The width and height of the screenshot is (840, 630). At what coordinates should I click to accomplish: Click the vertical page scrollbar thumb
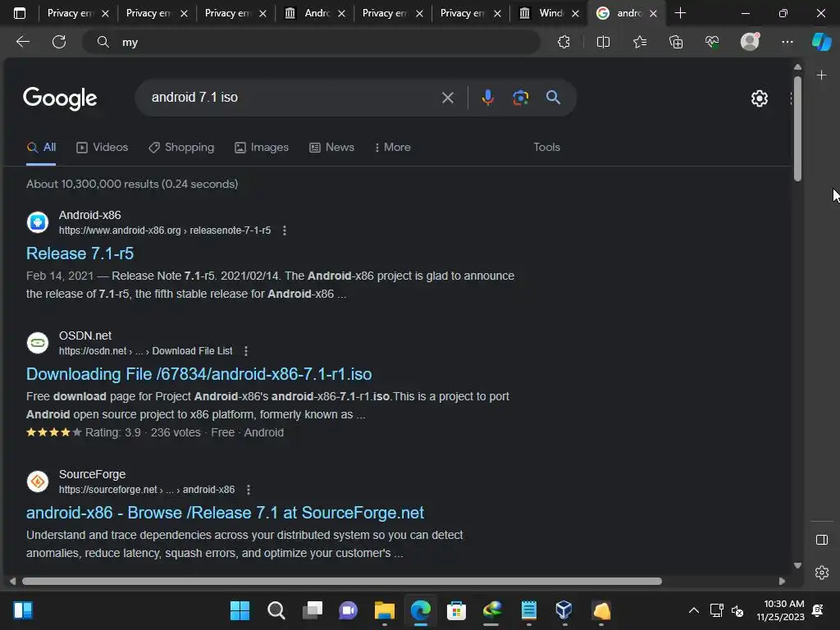pos(797,128)
